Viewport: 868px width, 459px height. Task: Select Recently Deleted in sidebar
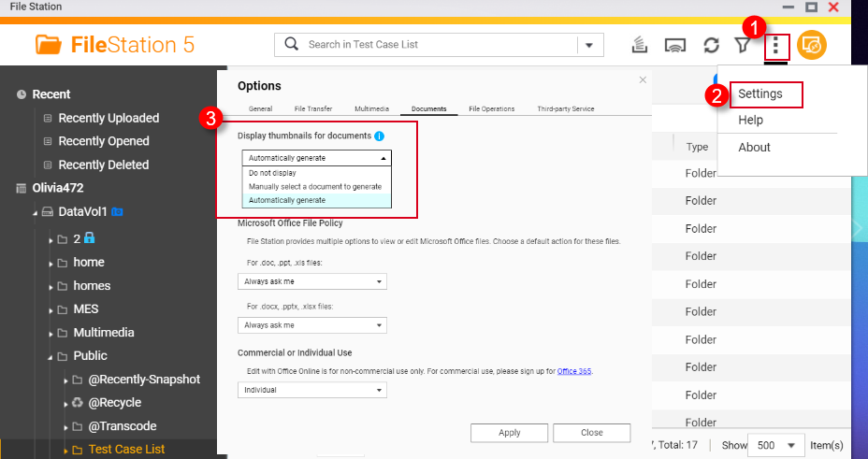pyautogui.click(x=103, y=165)
